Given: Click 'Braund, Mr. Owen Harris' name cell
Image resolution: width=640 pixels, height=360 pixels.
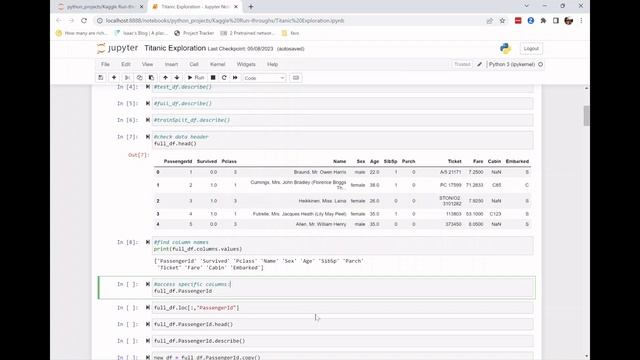Looking at the screenshot, I should 320,172.
